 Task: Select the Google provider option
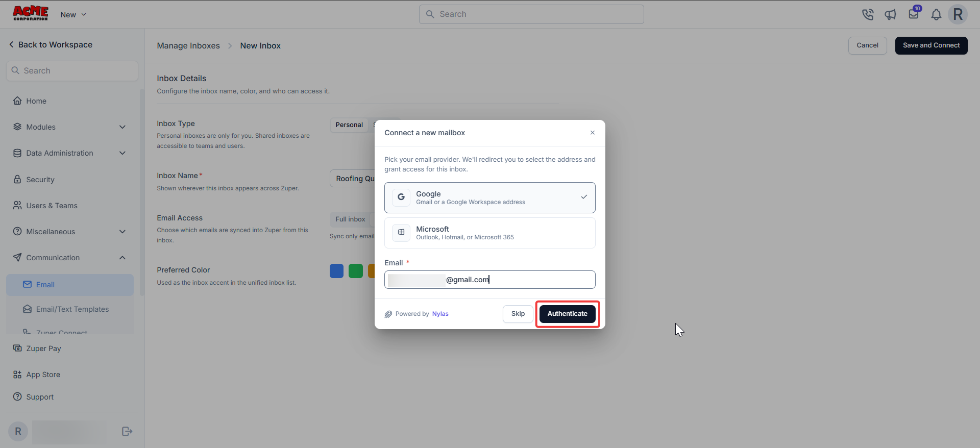point(490,197)
